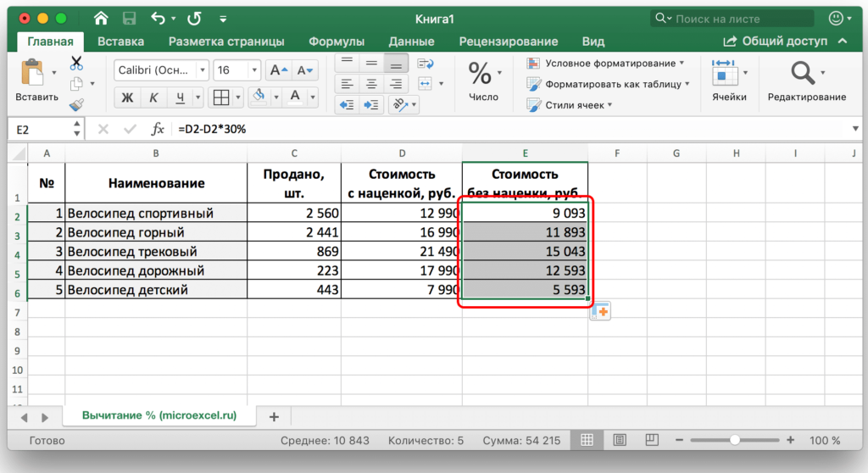868x473 pixels.
Task: Decrease the font size with the A▼ button
Action: (304, 70)
